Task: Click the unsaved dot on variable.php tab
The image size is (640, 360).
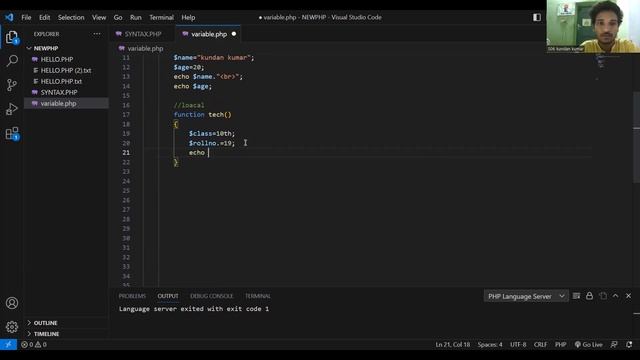Action: pyautogui.click(x=234, y=34)
